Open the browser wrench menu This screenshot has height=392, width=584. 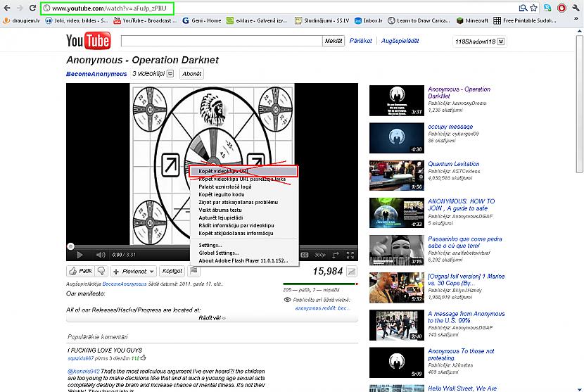click(576, 8)
